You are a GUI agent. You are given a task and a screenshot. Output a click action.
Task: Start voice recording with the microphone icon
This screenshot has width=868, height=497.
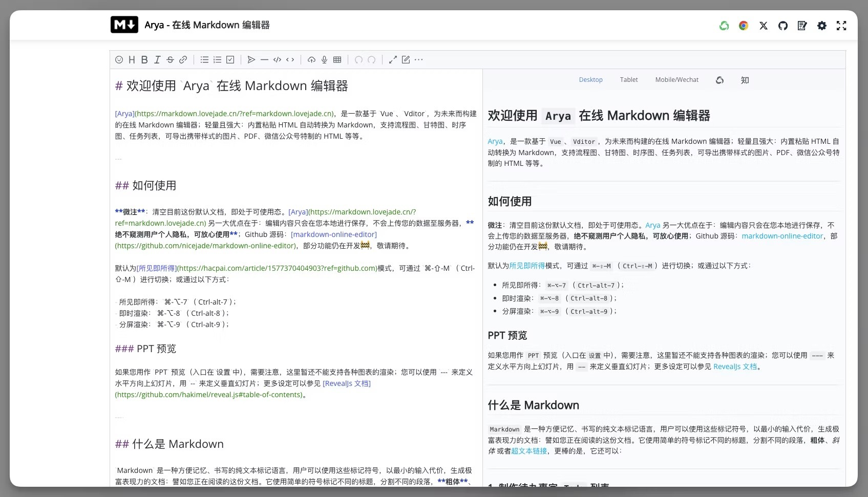pyautogui.click(x=324, y=60)
